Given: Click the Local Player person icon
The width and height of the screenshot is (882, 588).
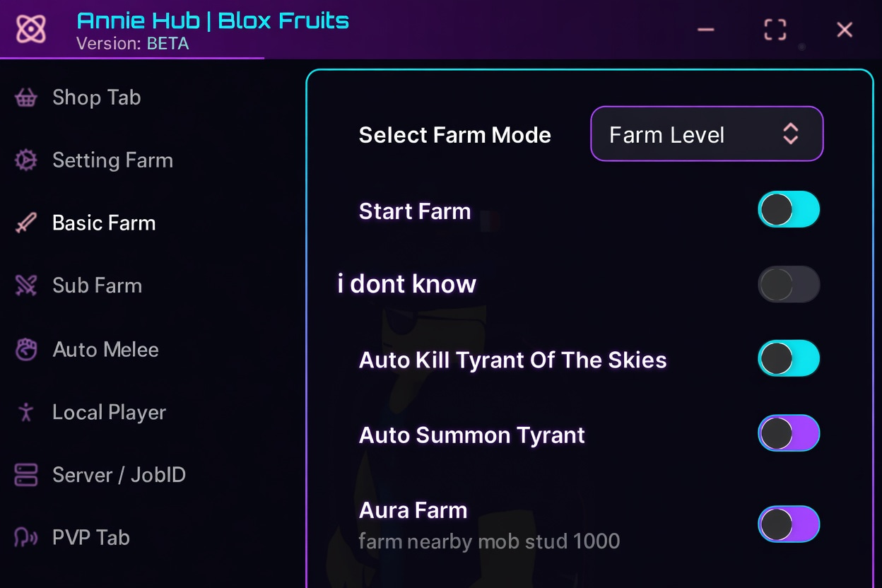Looking at the screenshot, I should coord(26,412).
